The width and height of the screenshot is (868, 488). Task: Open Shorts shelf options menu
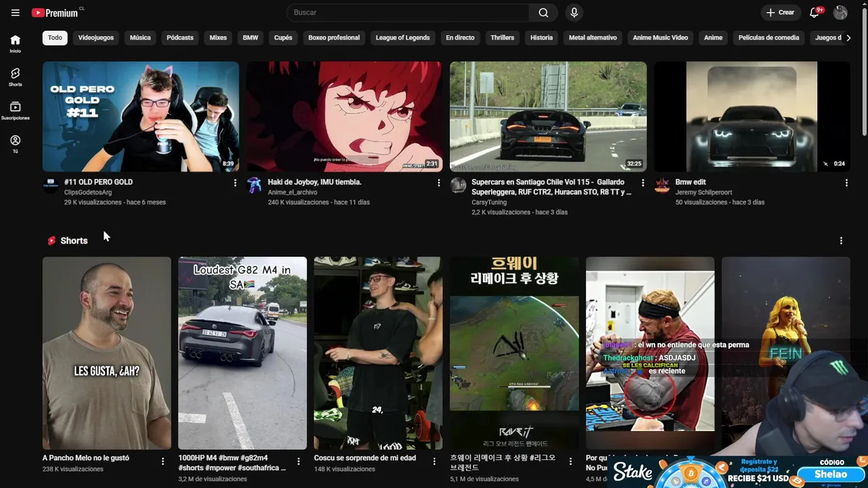(841, 241)
